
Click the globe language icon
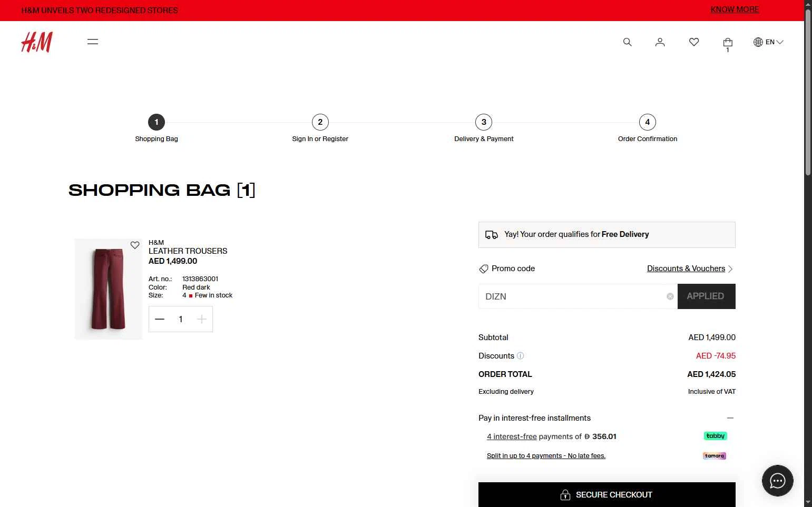click(x=758, y=42)
